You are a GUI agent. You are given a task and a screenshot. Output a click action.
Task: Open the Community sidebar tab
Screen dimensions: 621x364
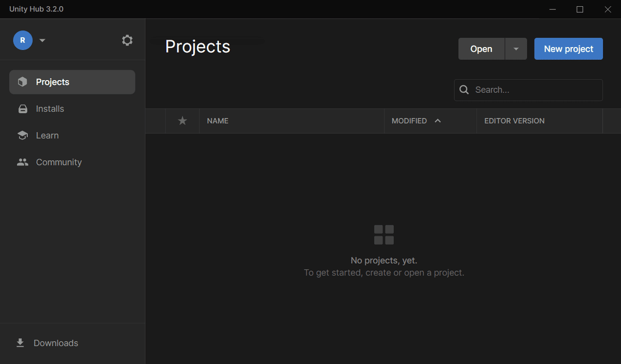point(72,162)
